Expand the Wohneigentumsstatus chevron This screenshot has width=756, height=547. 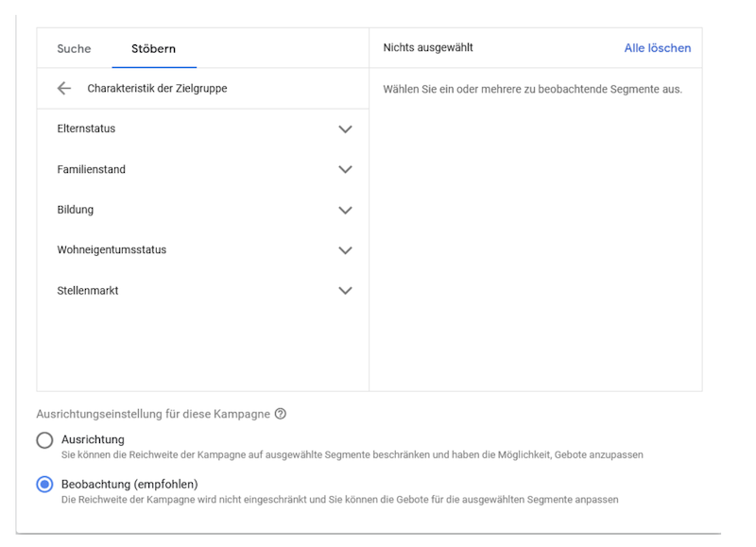coord(345,250)
